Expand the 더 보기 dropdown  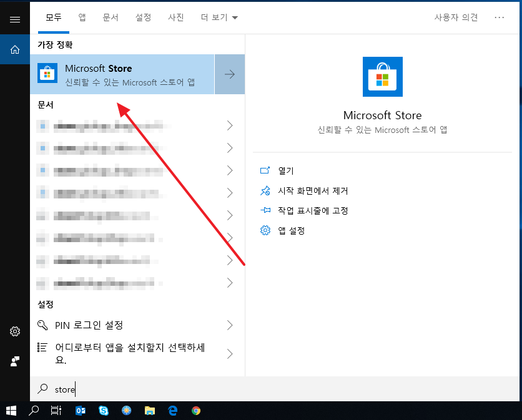click(x=219, y=17)
